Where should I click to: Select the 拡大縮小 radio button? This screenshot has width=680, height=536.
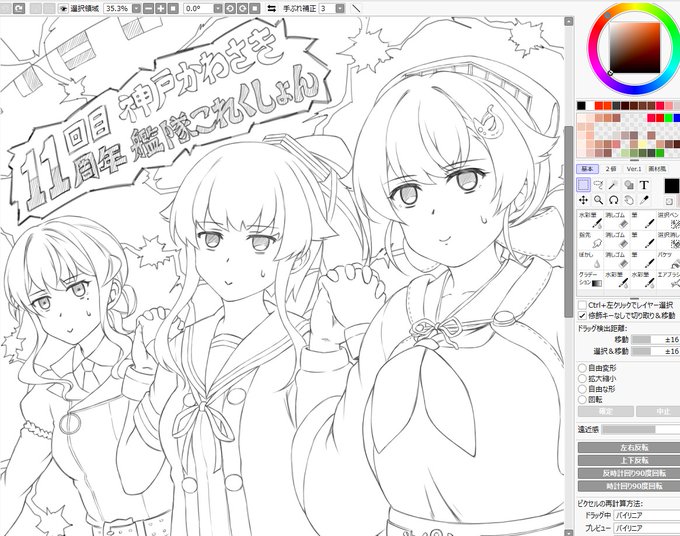click(582, 378)
